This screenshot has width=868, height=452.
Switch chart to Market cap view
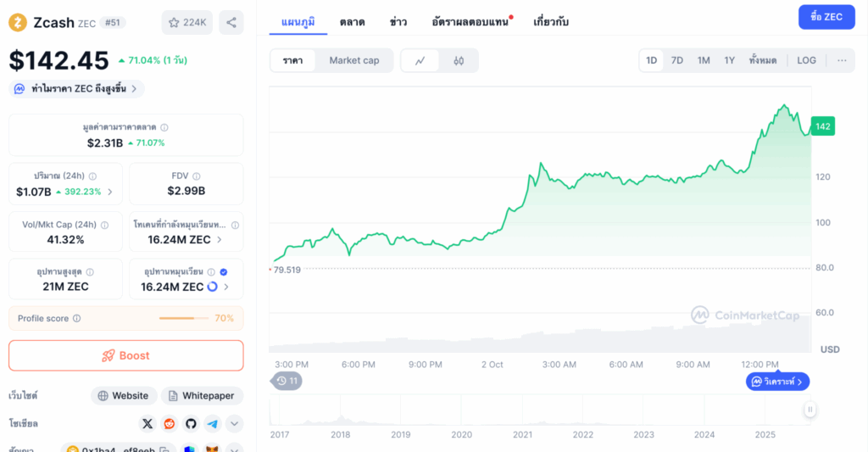point(353,60)
